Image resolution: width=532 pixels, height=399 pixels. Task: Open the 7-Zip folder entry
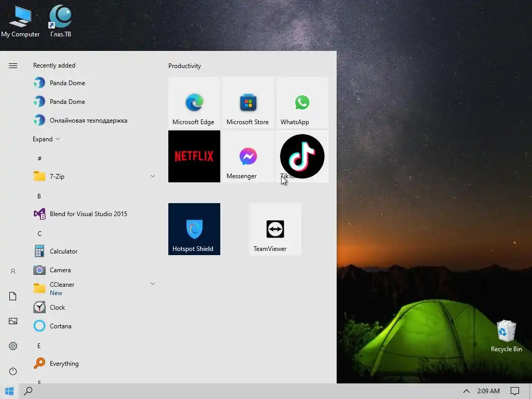tap(94, 177)
